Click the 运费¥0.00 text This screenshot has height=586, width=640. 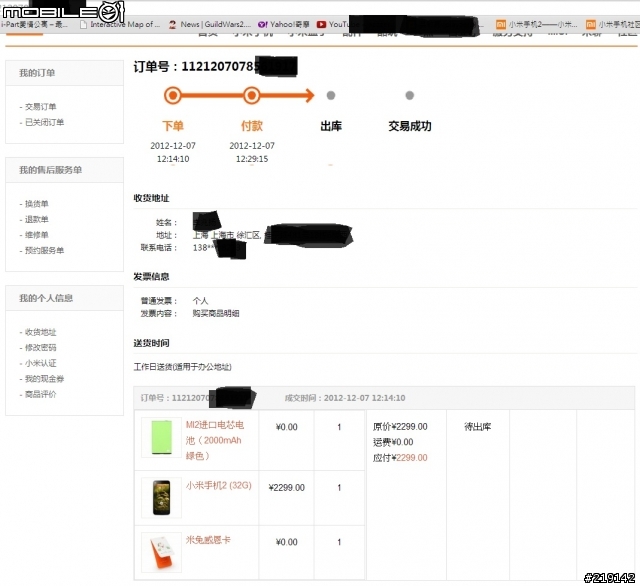(x=393, y=442)
